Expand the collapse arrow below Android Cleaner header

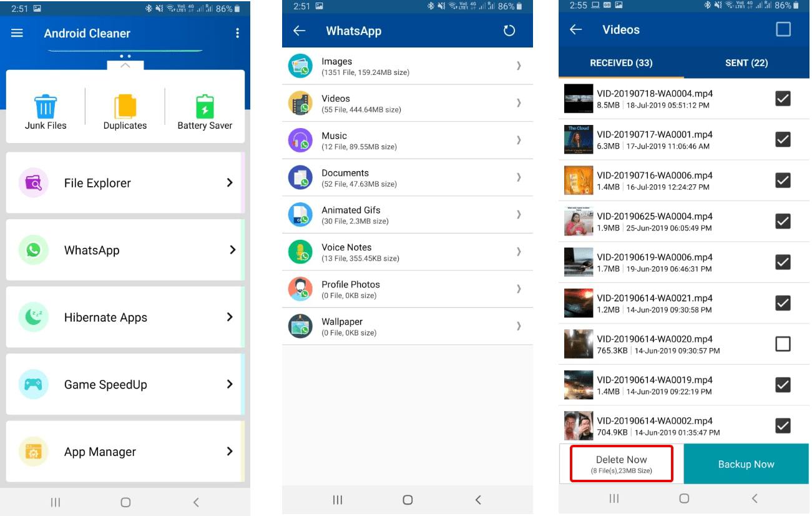[x=125, y=65]
